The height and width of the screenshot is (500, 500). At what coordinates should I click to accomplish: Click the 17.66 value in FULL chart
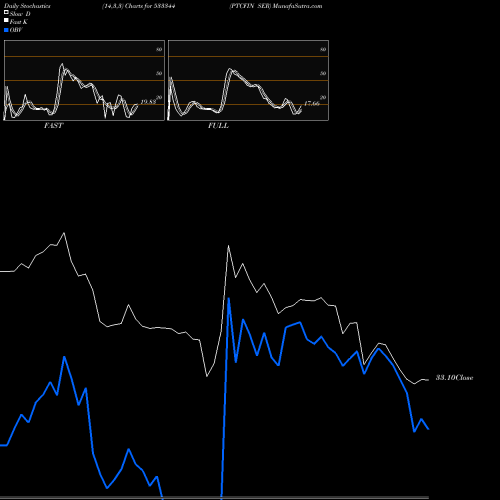[x=312, y=104]
